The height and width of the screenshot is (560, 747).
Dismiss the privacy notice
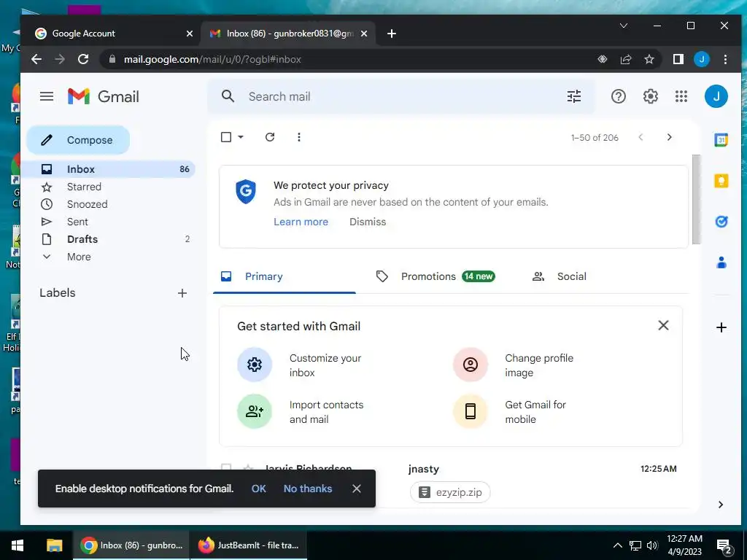point(368,222)
